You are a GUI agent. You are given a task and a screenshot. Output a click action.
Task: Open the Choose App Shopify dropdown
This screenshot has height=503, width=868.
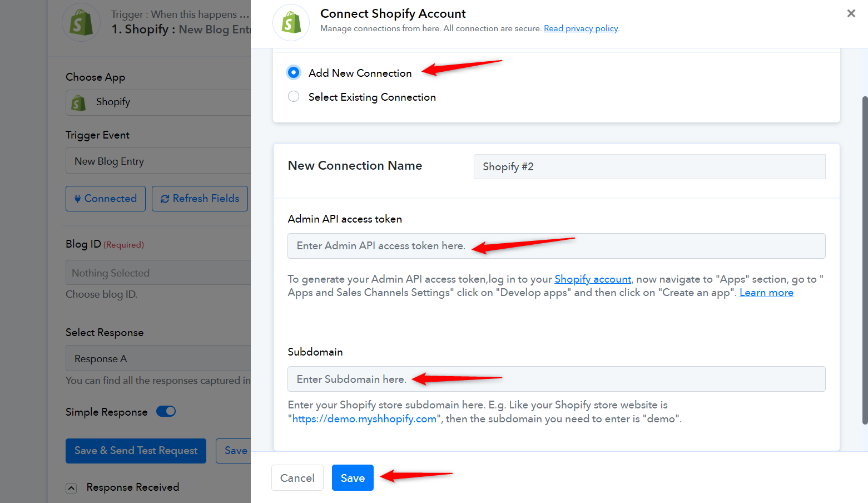(x=158, y=102)
